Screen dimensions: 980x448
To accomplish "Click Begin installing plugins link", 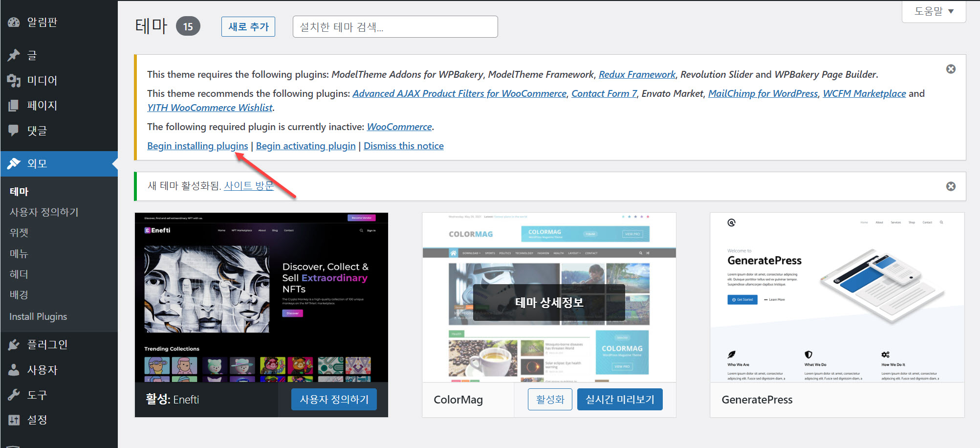I will [x=197, y=146].
